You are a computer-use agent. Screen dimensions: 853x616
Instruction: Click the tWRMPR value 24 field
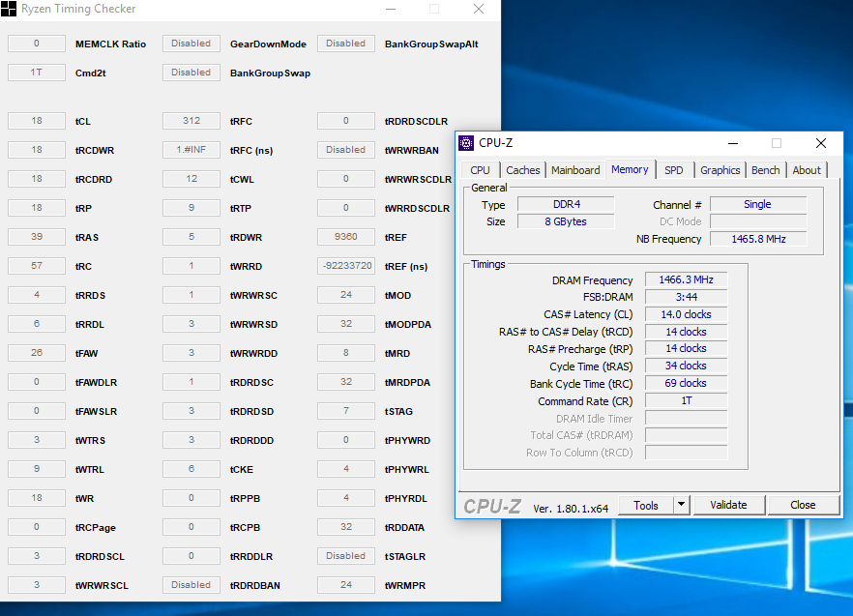click(x=346, y=585)
